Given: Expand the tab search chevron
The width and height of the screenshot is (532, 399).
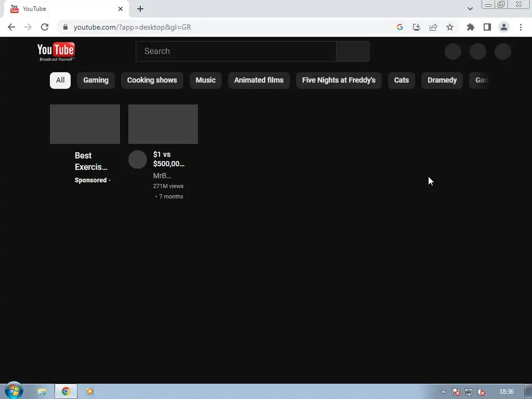Looking at the screenshot, I should point(470,9).
